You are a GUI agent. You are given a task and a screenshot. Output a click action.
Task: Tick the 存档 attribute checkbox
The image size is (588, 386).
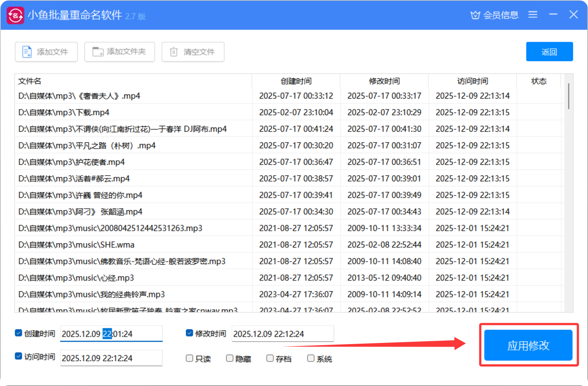coord(270,358)
